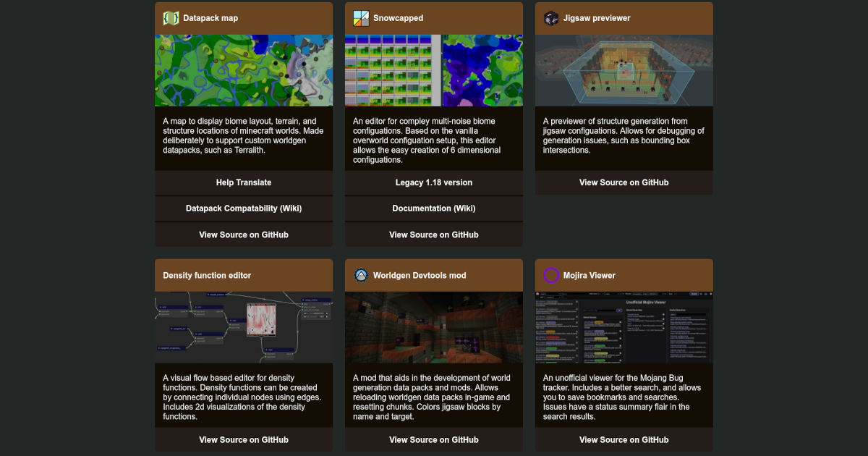This screenshot has width=868, height=456.
Task: Click the Mojira Viewer description paragraph
Action: [x=624, y=397]
